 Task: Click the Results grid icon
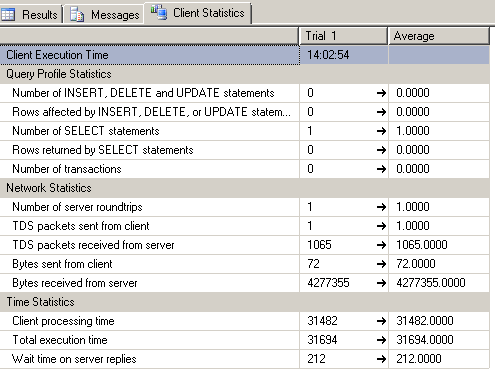point(8,15)
